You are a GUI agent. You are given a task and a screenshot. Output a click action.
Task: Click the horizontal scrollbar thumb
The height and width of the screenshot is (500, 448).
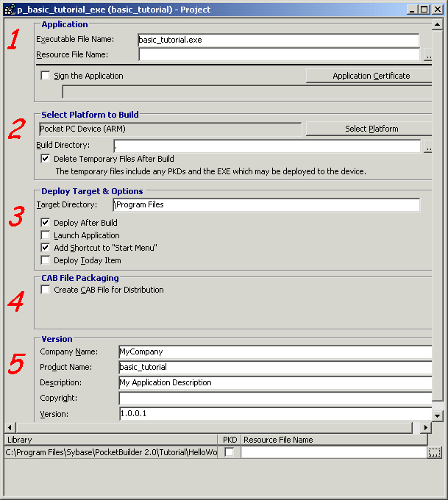click(x=214, y=427)
